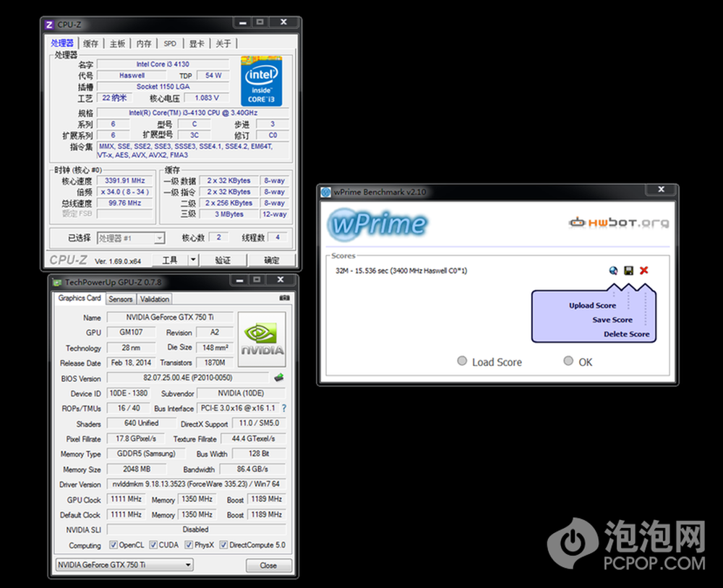
Task: Click the 工具 button in CPU-Z
Action: 170,260
